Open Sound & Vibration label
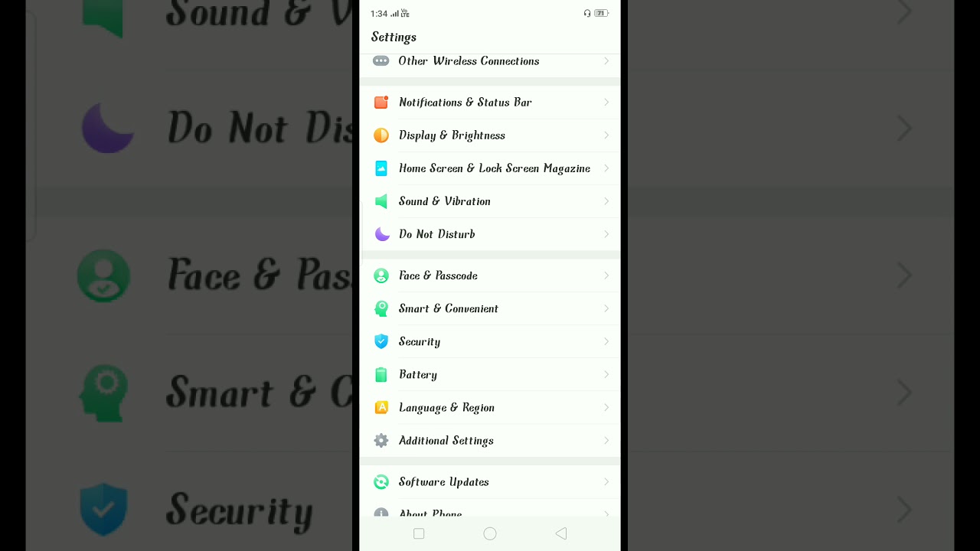Image resolution: width=980 pixels, height=551 pixels. tap(444, 201)
